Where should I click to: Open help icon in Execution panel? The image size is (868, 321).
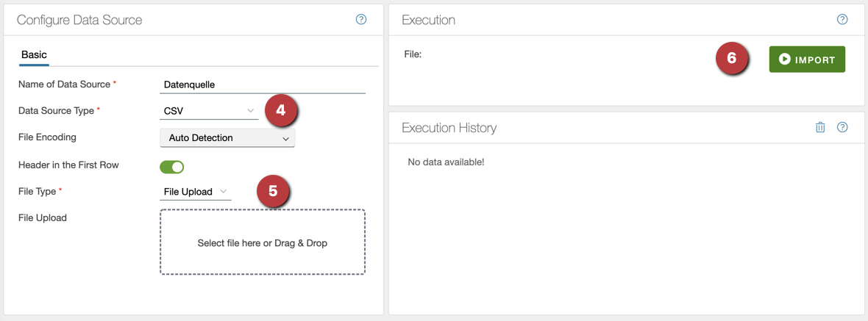coord(842,19)
